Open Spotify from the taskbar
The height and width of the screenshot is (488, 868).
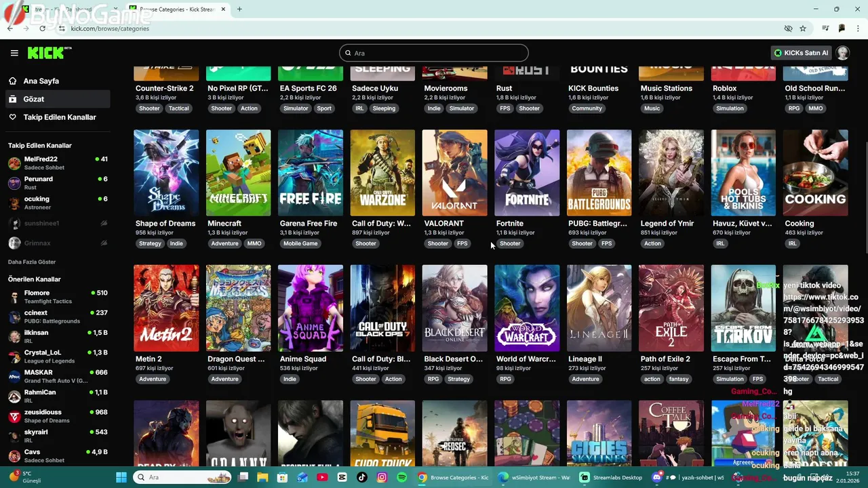pos(401,477)
